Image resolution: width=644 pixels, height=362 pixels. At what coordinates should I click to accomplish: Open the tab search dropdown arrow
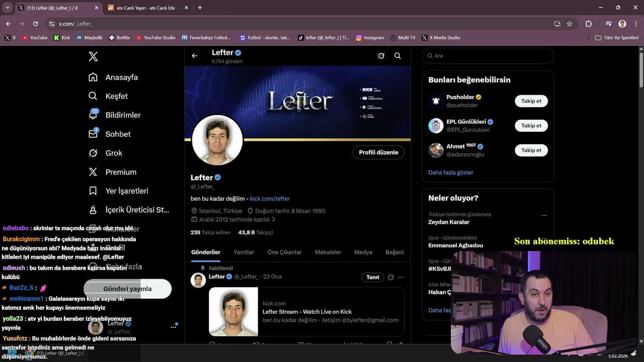click(8, 8)
